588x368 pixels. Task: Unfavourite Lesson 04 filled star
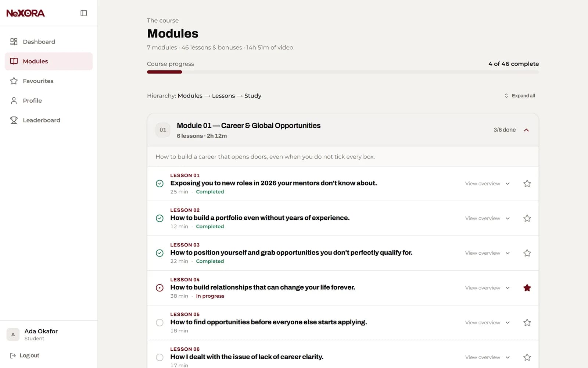point(527,288)
